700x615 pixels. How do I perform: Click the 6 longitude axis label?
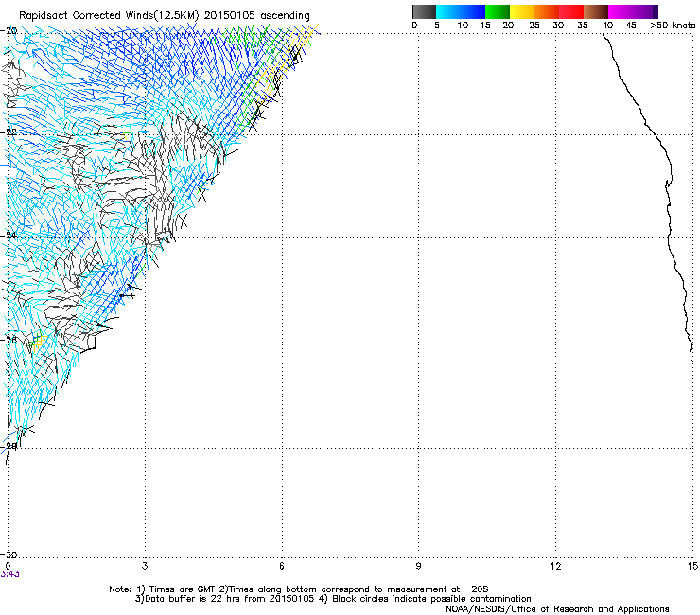tap(282, 566)
